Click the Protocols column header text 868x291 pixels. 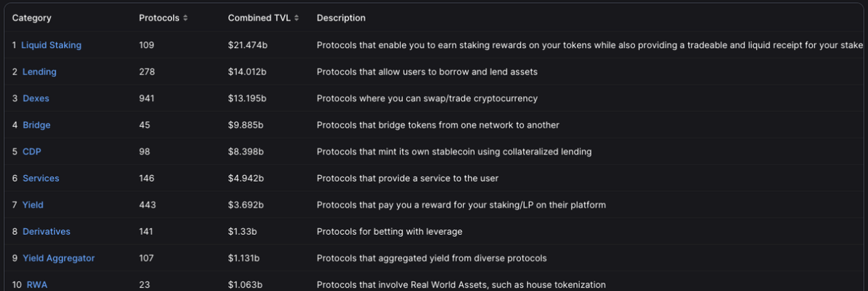[159, 18]
